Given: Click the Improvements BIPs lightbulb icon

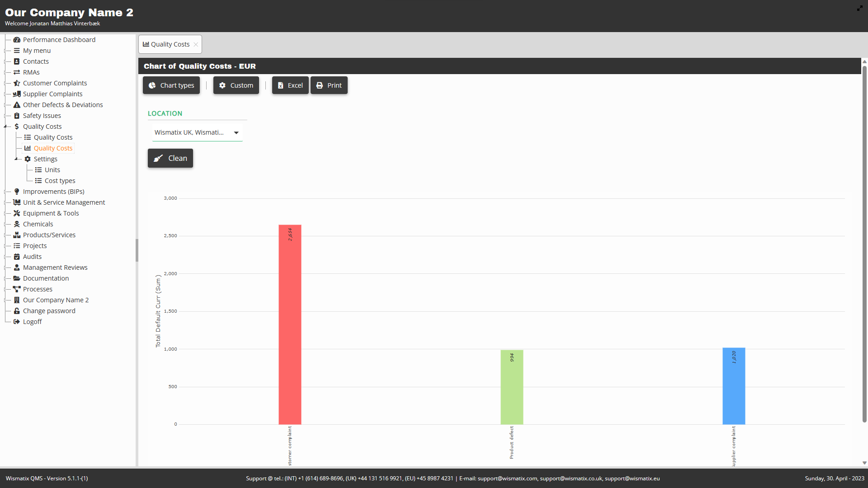Looking at the screenshot, I should [x=17, y=191].
